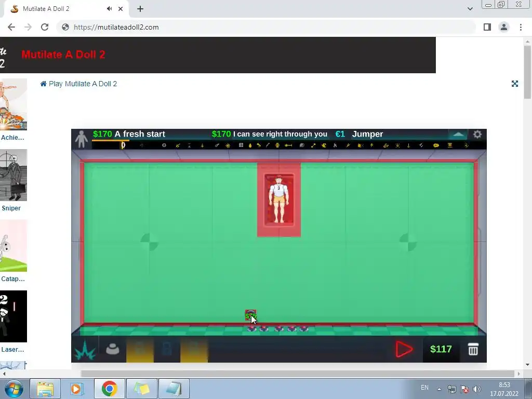Click the volume speaker tray icon
This screenshot has height=399, width=532.
[x=477, y=389]
